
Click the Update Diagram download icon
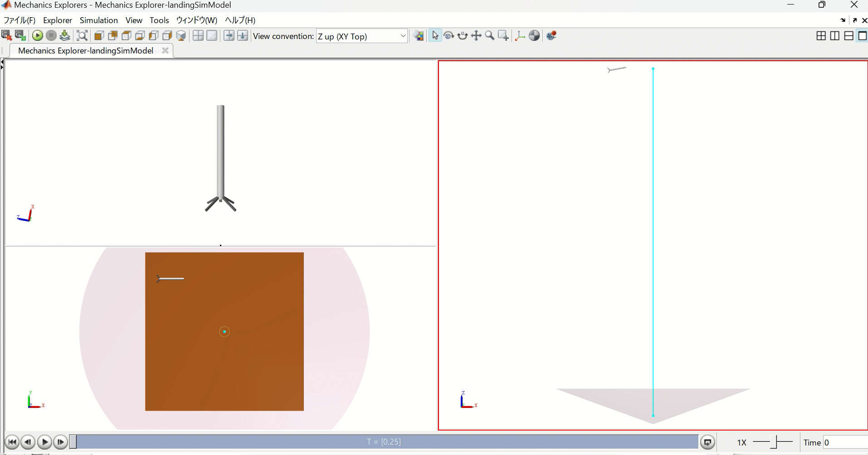(65, 36)
